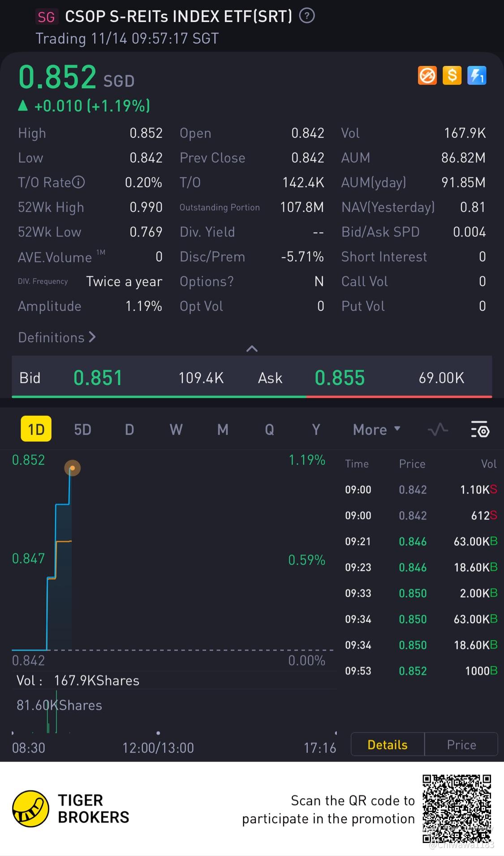Image resolution: width=504 pixels, height=856 pixels.
Task: Tap the 09:34 trade with 18.60K volume
Action: click(x=421, y=645)
